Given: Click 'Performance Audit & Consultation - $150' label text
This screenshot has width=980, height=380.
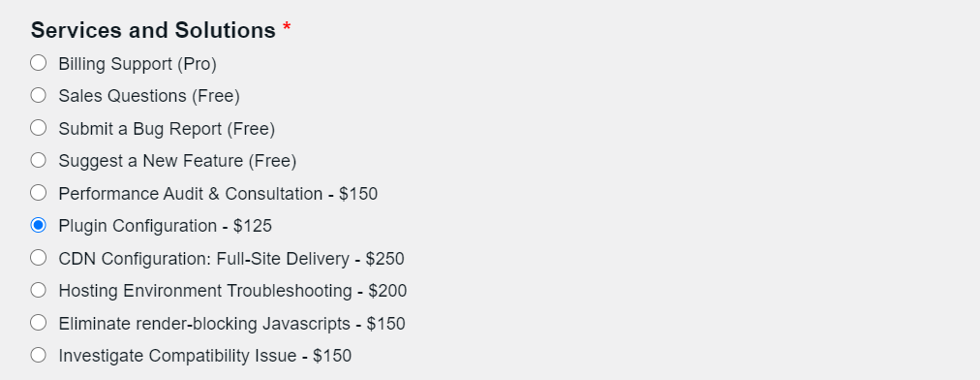Looking at the screenshot, I should 218,194.
